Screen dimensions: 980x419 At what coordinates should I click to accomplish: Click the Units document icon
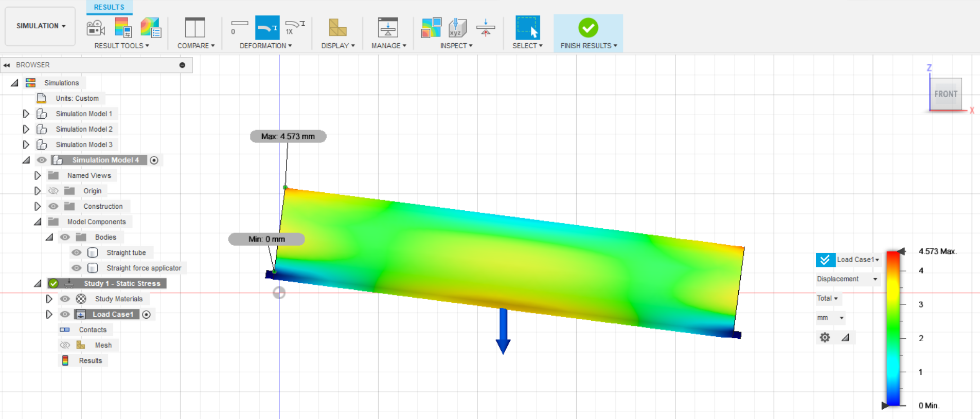(x=42, y=98)
